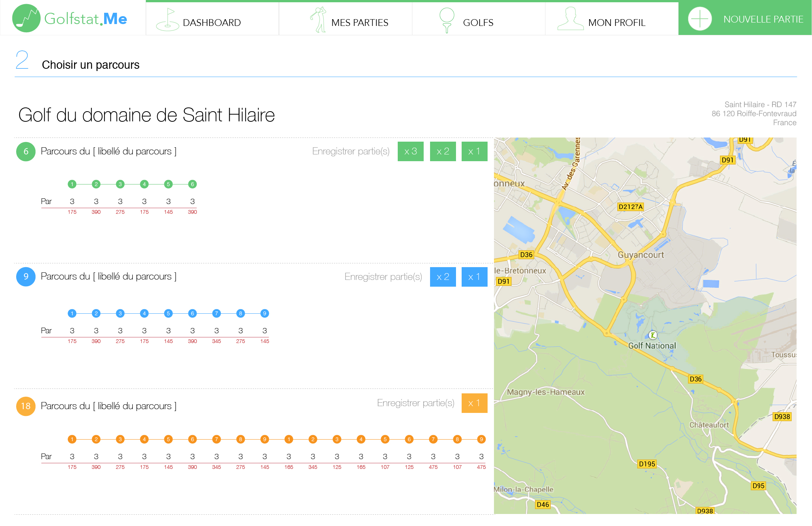Image resolution: width=812 pixels, height=526 pixels.
Task: Click 'Enregistrer partie(s)' on the 6-hole course
Action: coord(351,151)
